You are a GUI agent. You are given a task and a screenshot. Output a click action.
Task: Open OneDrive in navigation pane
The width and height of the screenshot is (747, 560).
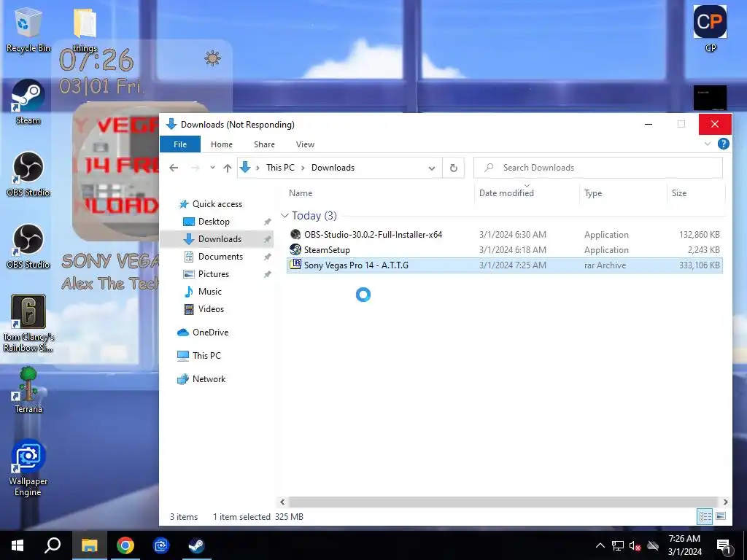[x=210, y=332]
